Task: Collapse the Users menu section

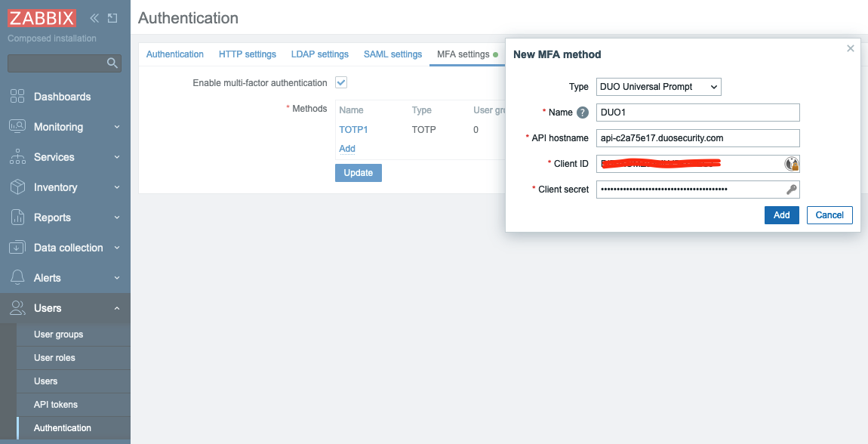Action: [x=64, y=308]
